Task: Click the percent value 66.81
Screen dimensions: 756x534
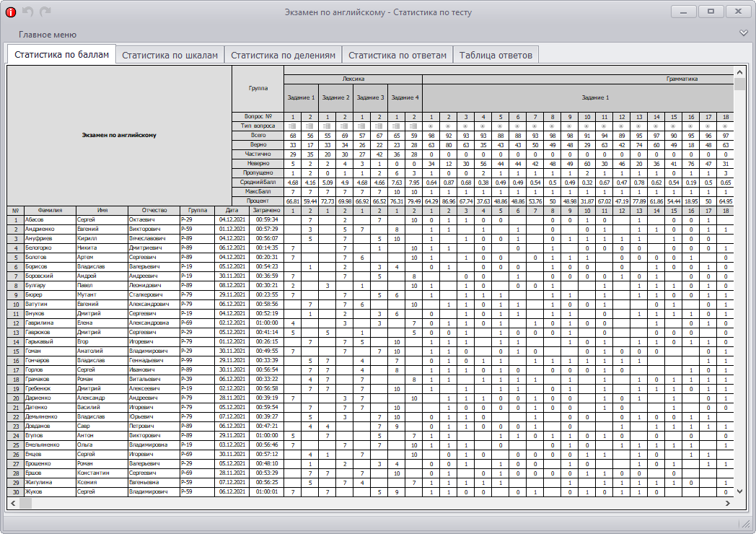Action: coord(293,201)
